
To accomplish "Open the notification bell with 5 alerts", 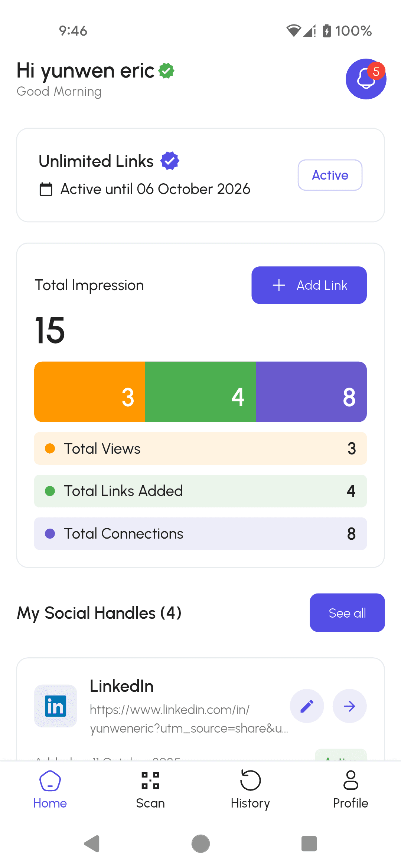I will pos(366,79).
